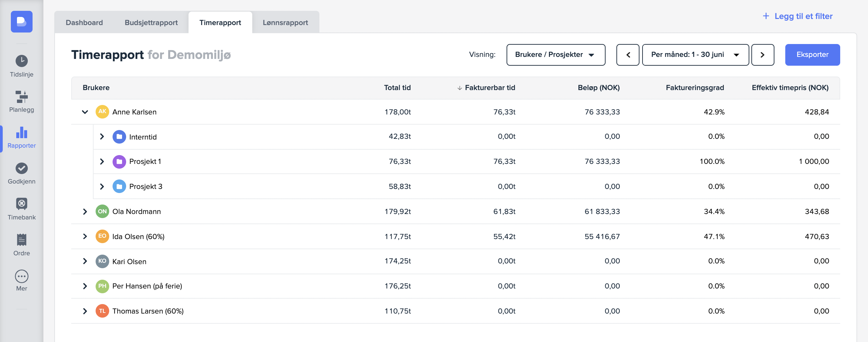
Task: Open the Ordre receipt icon
Action: coord(21,240)
